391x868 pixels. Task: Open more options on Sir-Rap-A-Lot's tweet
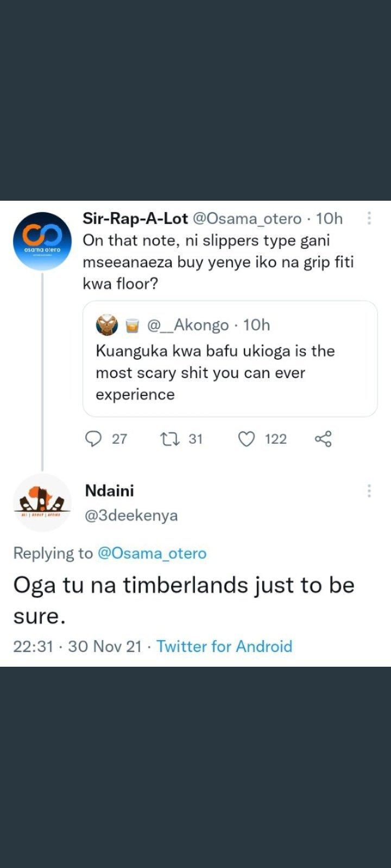click(x=369, y=218)
